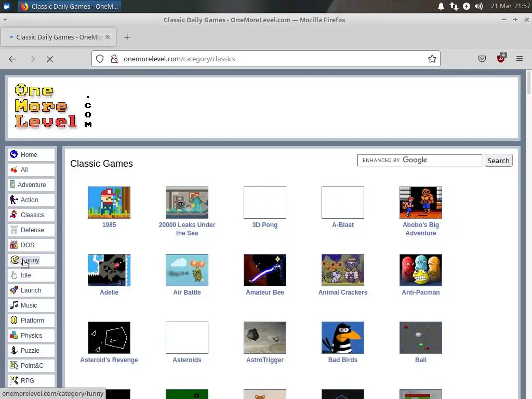The height and width of the screenshot is (399, 532).
Task: Click the Platform coin icon
Action: [x=14, y=320]
